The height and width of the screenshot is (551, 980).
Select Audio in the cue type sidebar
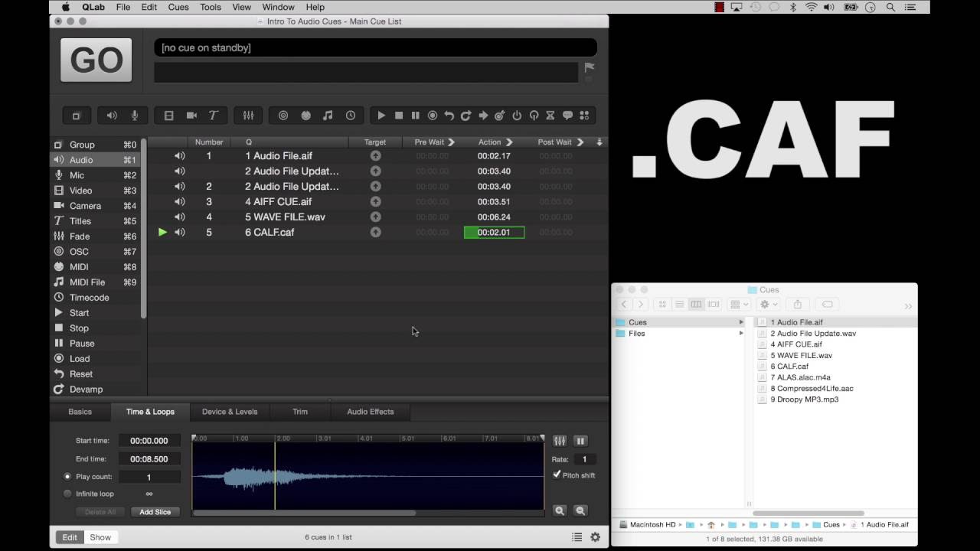[96, 160]
